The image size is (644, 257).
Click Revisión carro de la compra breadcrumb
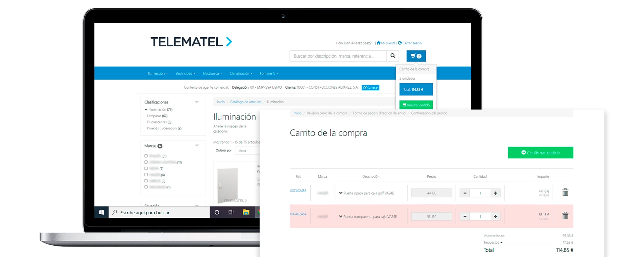point(327,113)
